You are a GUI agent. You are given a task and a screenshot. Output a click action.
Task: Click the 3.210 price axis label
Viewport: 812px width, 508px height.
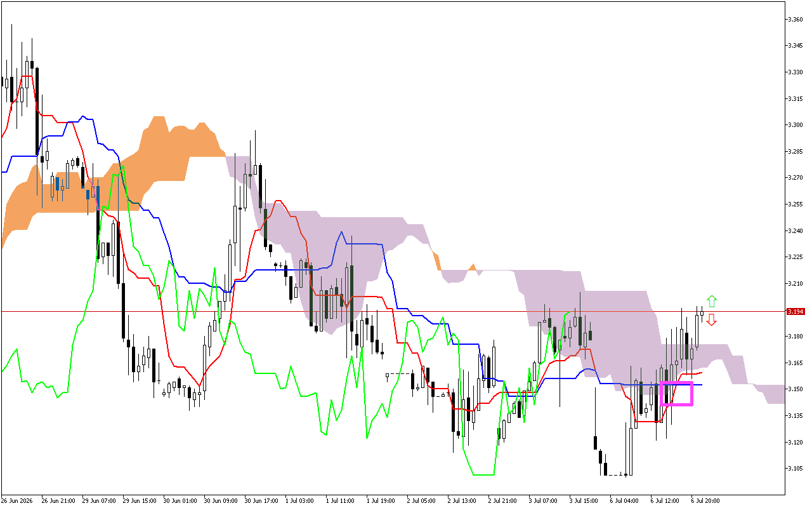click(796, 284)
